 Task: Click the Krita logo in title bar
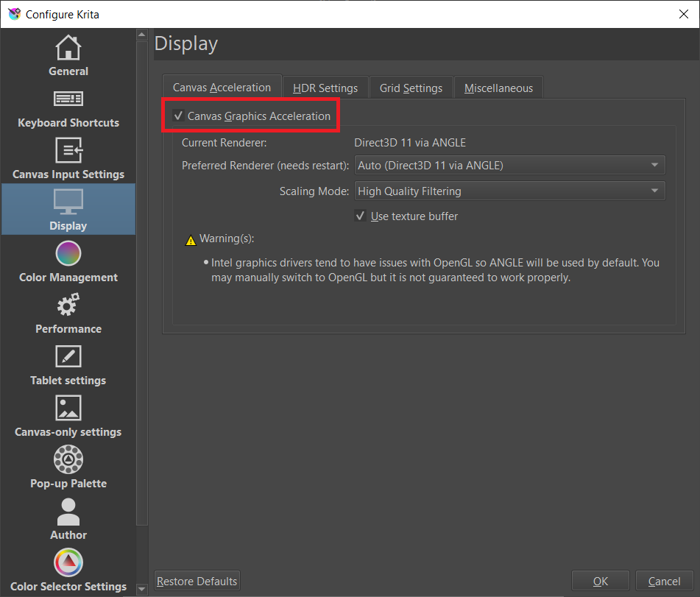coord(14,14)
